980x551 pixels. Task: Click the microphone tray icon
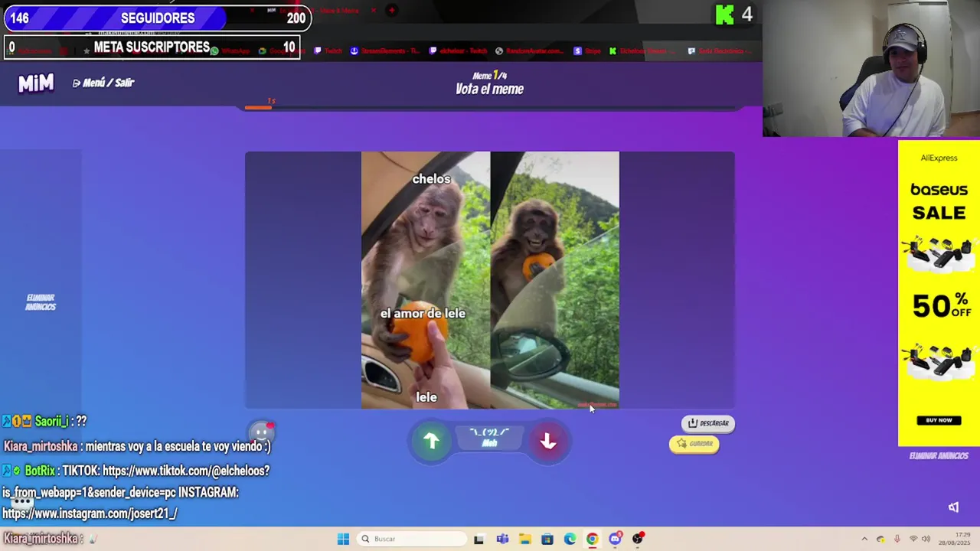(x=897, y=539)
